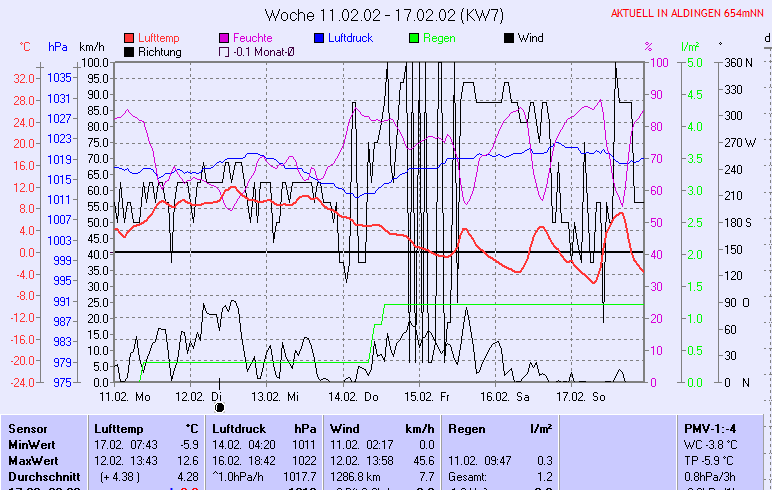Screen dimensions: 772x490
Task: Click the Wind column header in table
Action: (x=343, y=428)
